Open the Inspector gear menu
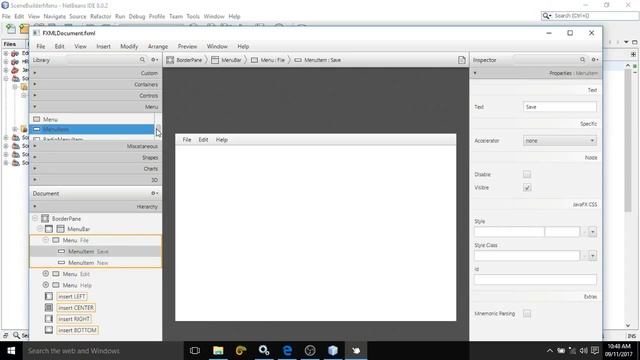The width and height of the screenshot is (640, 360). pyautogui.click(x=595, y=60)
